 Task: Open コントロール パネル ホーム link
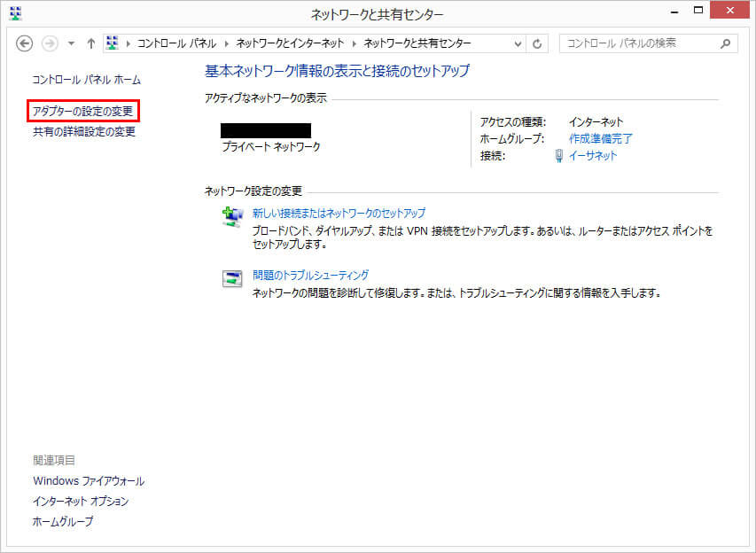[86, 80]
